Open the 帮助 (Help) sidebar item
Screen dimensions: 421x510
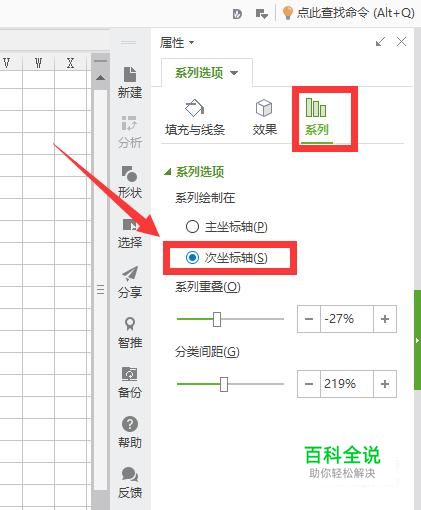pyautogui.click(x=130, y=432)
